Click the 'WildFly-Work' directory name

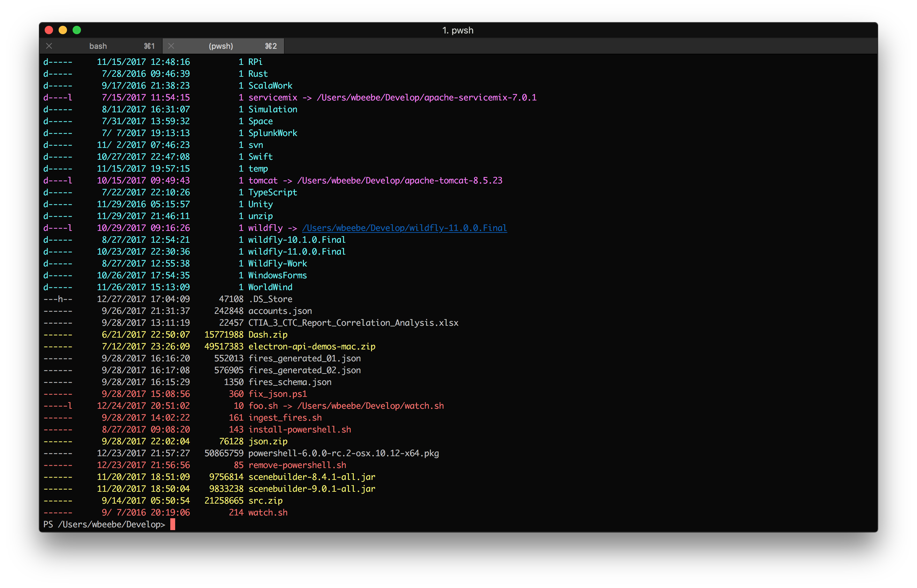click(x=278, y=263)
